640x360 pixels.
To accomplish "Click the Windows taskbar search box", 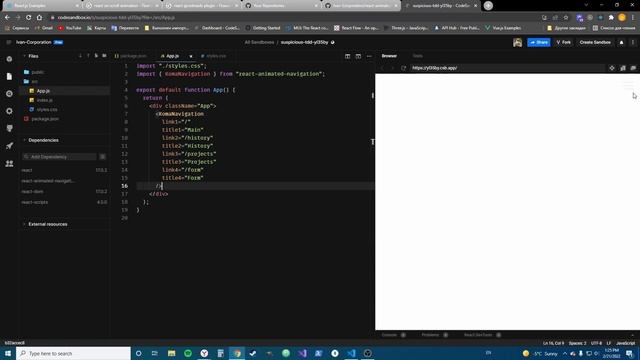I will click(x=73, y=353).
